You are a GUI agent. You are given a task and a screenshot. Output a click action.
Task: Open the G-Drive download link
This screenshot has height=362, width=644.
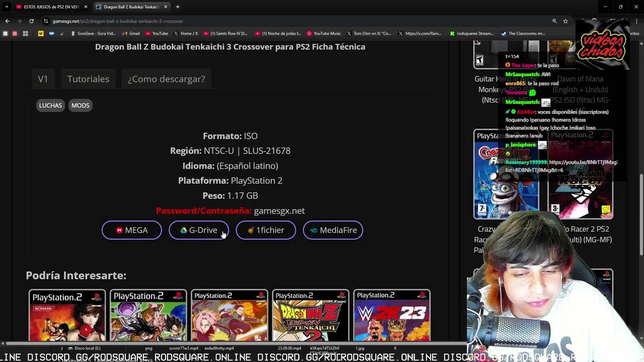click(199, 230)
